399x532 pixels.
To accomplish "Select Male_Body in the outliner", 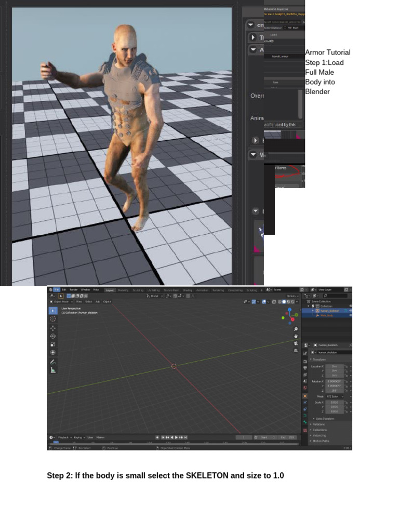I will pyautogui.click(x=327, y=315).
